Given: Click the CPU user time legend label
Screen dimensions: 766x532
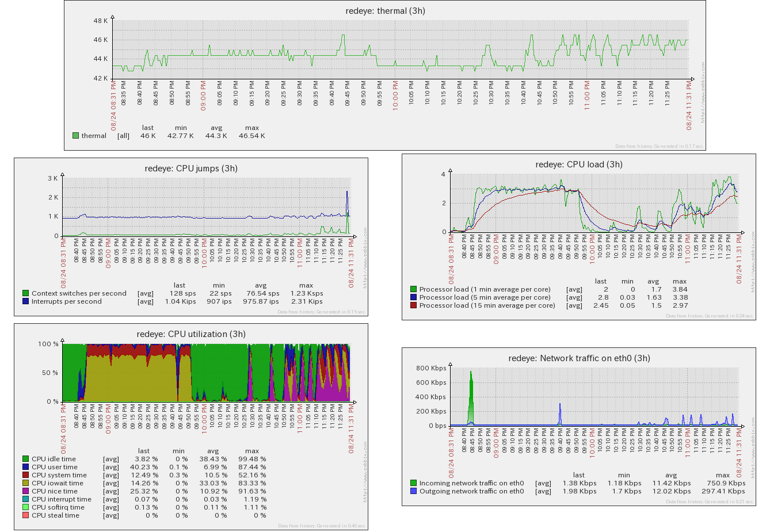Looking at the screenshot, I should pyautogui.click(x=55, y=467).
